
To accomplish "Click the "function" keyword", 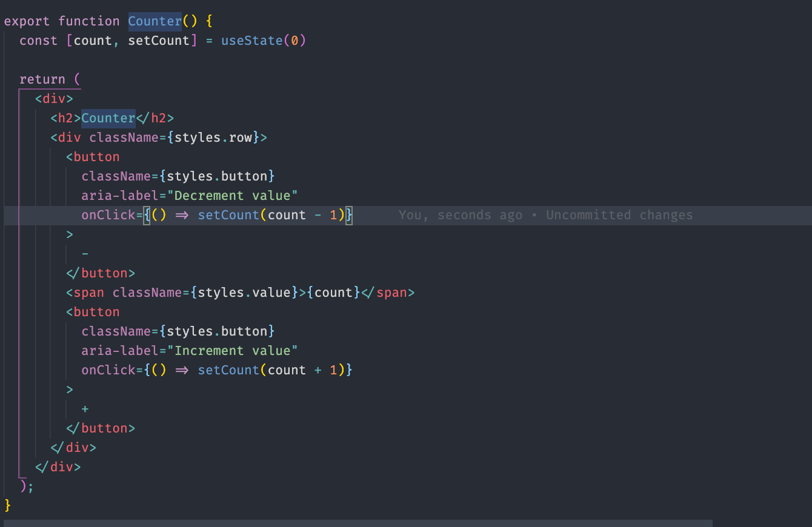I will point(89,21).
